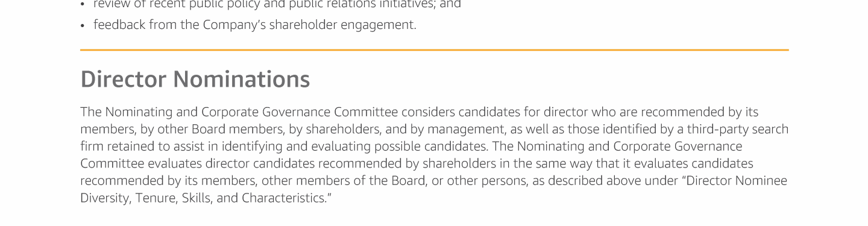Click the phrase "other members of the Board"

pyautogui.click(x=345, y=181)
